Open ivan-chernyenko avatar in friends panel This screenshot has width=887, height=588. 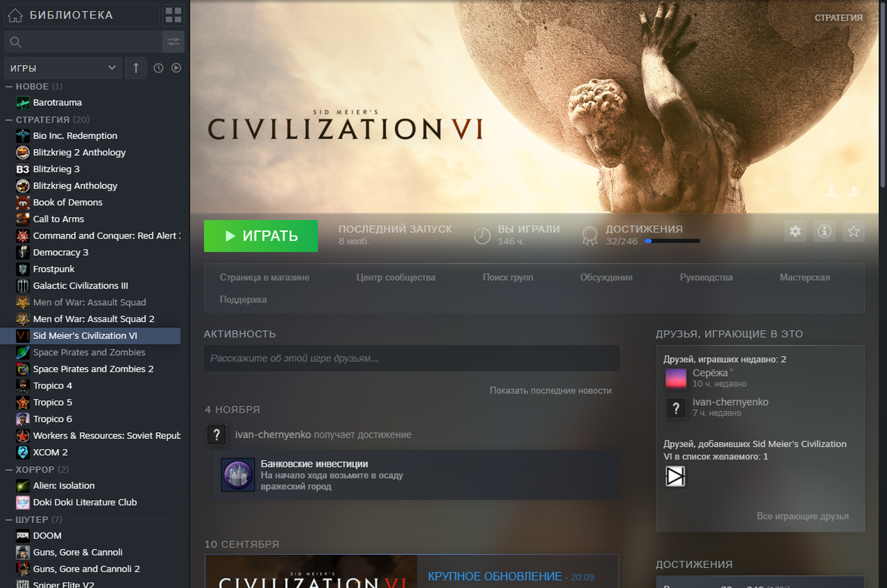[x=676, y=408]
